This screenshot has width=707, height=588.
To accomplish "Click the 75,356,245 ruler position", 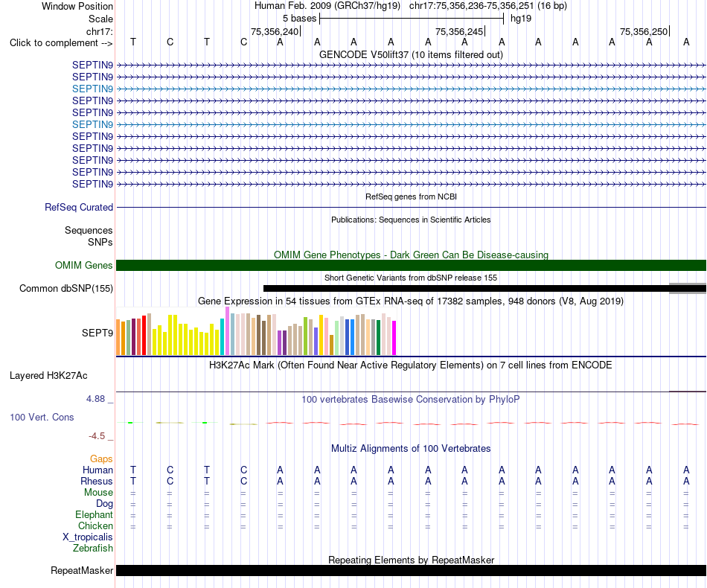I will coord(459,31).
